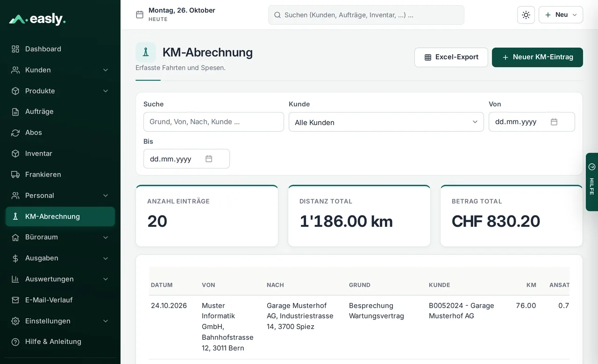This screenshot has width=598, height=364.
Task: Click the Produkte box icon
Action: [x=15, y=91]
